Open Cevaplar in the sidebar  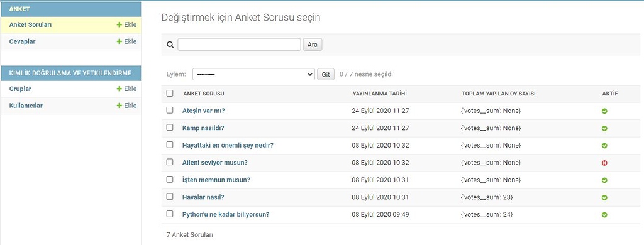22,41
